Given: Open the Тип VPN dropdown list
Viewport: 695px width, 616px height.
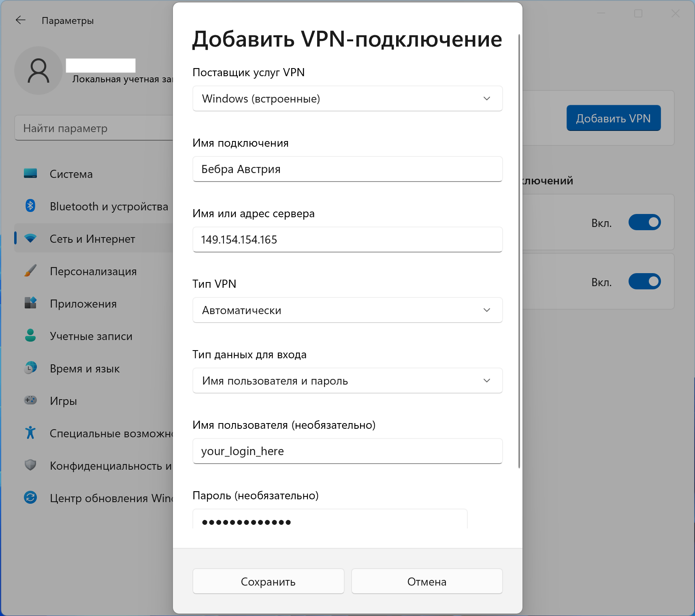Looking at the screenshot, I should pos(347,310).
